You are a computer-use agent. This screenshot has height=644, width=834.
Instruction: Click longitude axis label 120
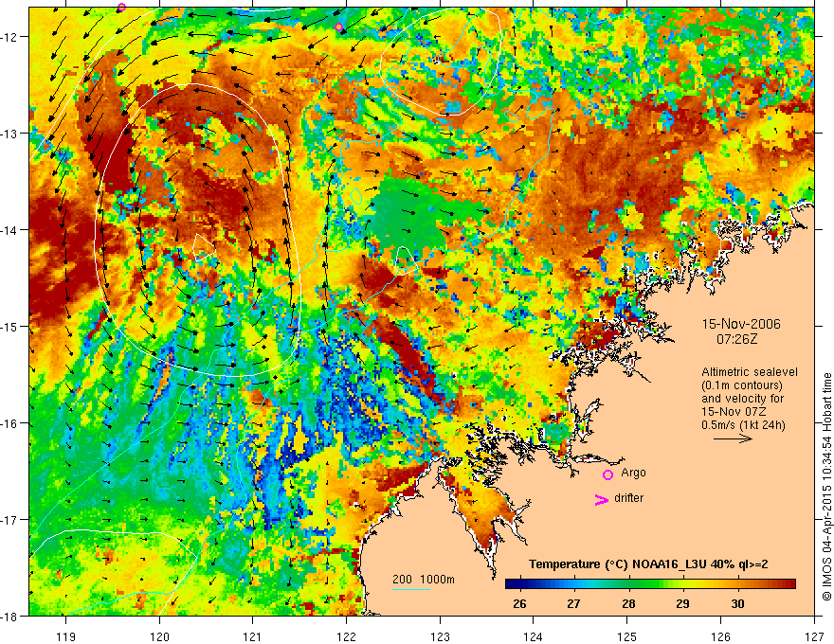click(159, 636)
